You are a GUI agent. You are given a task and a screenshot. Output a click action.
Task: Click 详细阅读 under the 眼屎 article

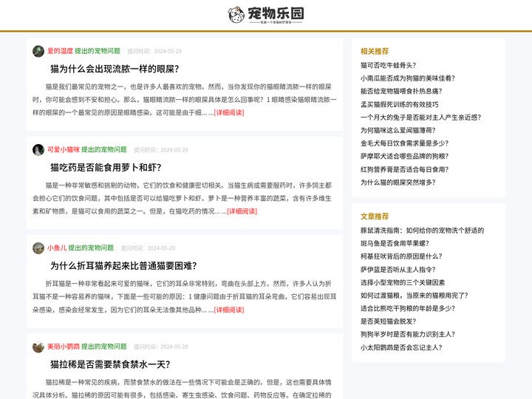pyautogui.click(x=229, y=112)
